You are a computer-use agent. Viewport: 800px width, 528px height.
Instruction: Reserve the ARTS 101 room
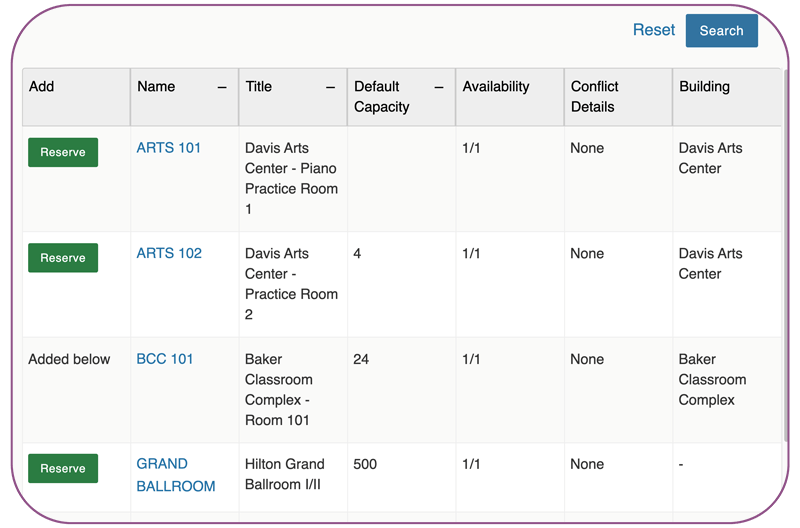pos(63,152)
